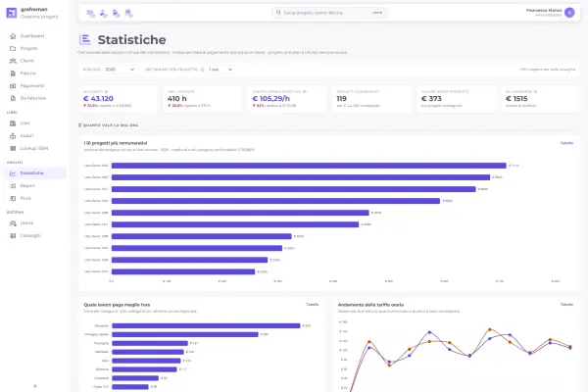Click the 'Quanto vale la mia ora' heading
The image size is (588, 392).
111,125
